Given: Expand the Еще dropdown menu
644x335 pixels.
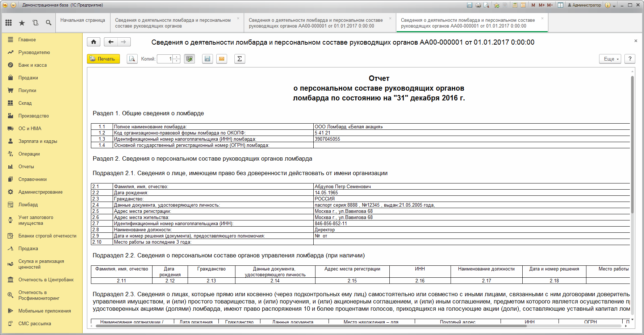Looking at the screenshot, I should 610,59.
